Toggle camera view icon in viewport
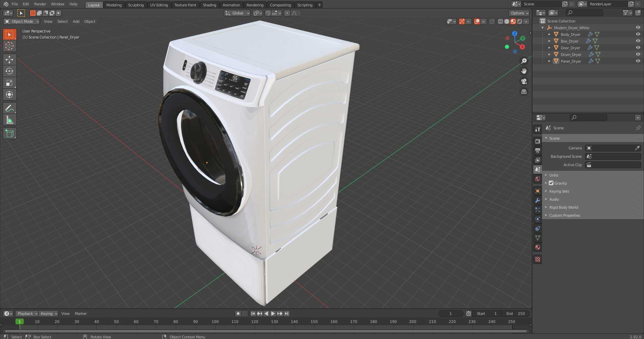Screen dimensions: 644x339 pyautogui.click(x=524, y=81)
